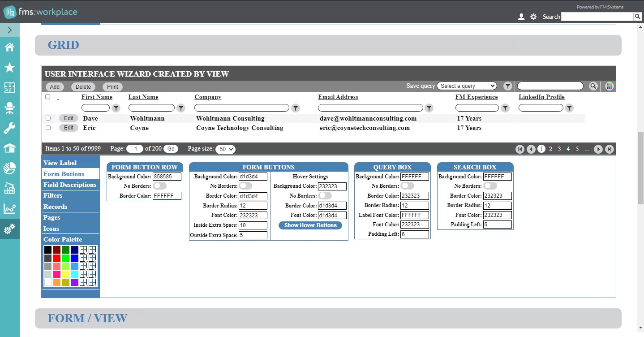This screenshot has width=644, height=337.
Task: Check the checkbox for Dave's row
Action: [x=48, y=118]
